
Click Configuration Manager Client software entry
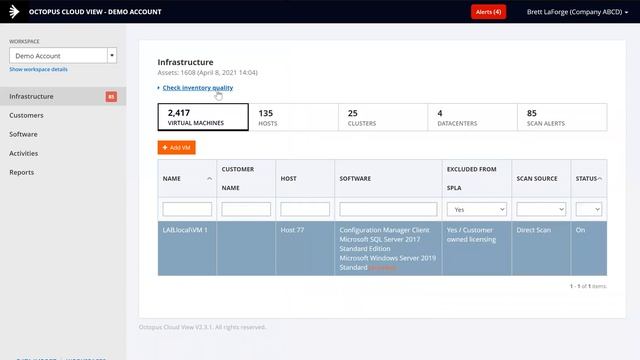point(384,230)
